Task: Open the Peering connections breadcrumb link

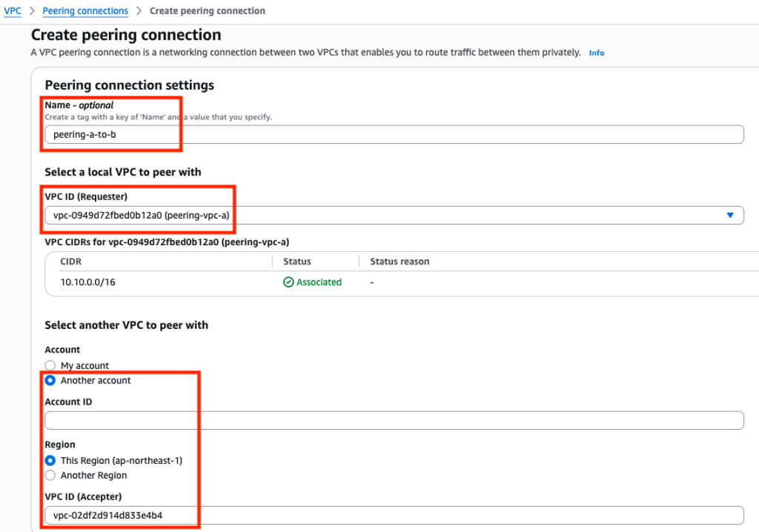Action: click(85, 10)
